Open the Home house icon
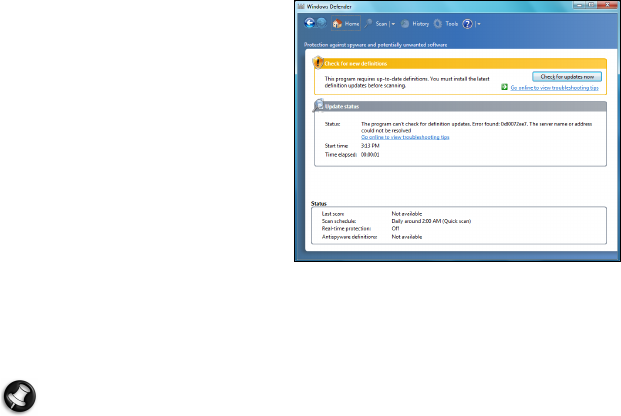Viewport: 621px width, 416px height. [x=337, y=24]
